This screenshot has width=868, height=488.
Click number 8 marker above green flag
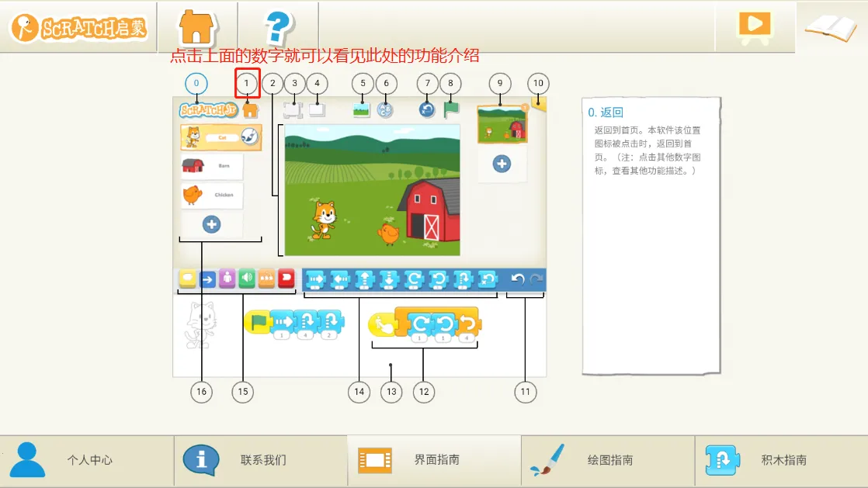(450, 84)
